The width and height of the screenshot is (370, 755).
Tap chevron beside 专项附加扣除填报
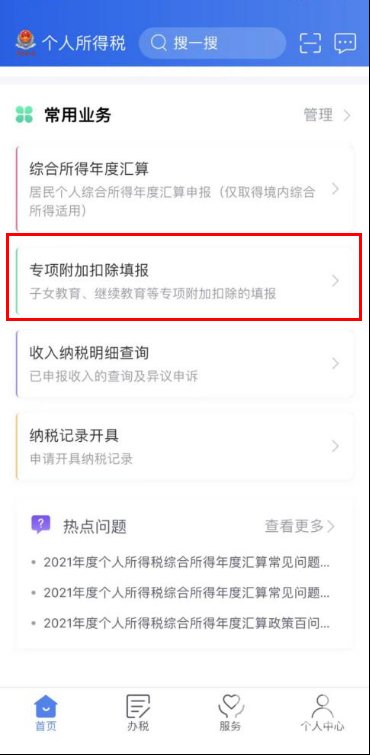(x=336, y=281)
